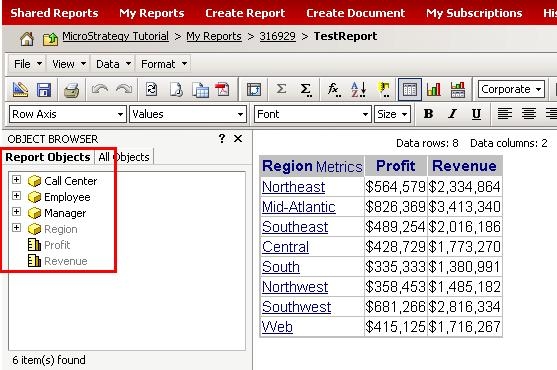Open the Design mode ruler icon
The width and height of the screenshot is (557, 370).
(20, 89)
